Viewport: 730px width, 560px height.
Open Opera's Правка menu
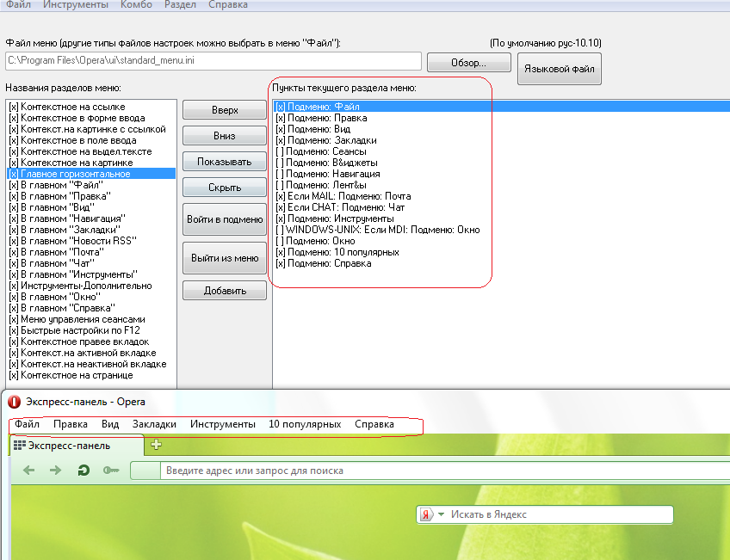tap(71, 424)
